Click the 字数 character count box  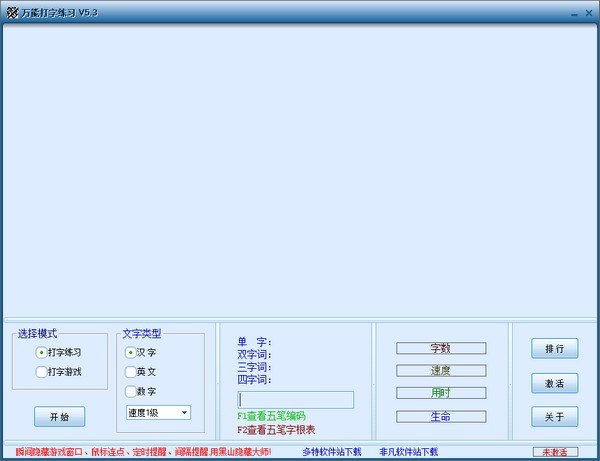[x=440, y=349]
